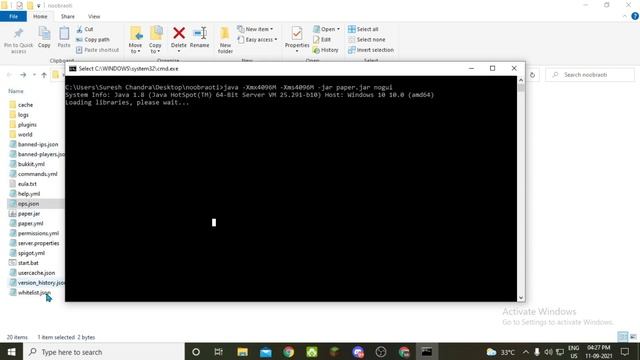
Task: Click Paste shortcut in ribbon
Action: tap(98, 50)
